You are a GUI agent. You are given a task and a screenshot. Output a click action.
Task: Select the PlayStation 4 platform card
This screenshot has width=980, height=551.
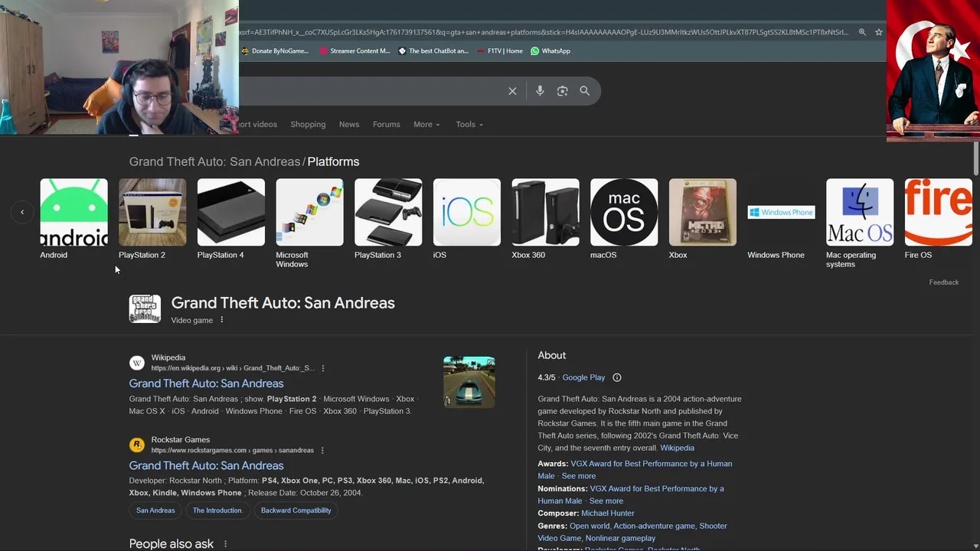230,219
